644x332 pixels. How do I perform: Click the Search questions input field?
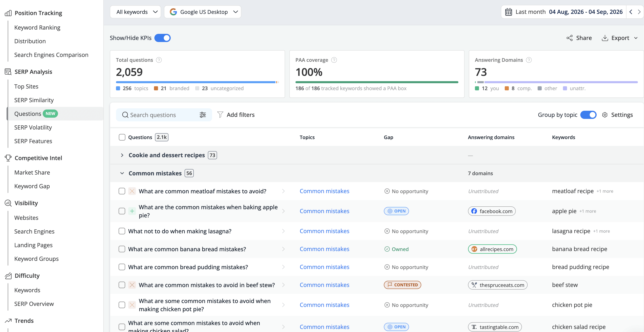tap(164, 115)
